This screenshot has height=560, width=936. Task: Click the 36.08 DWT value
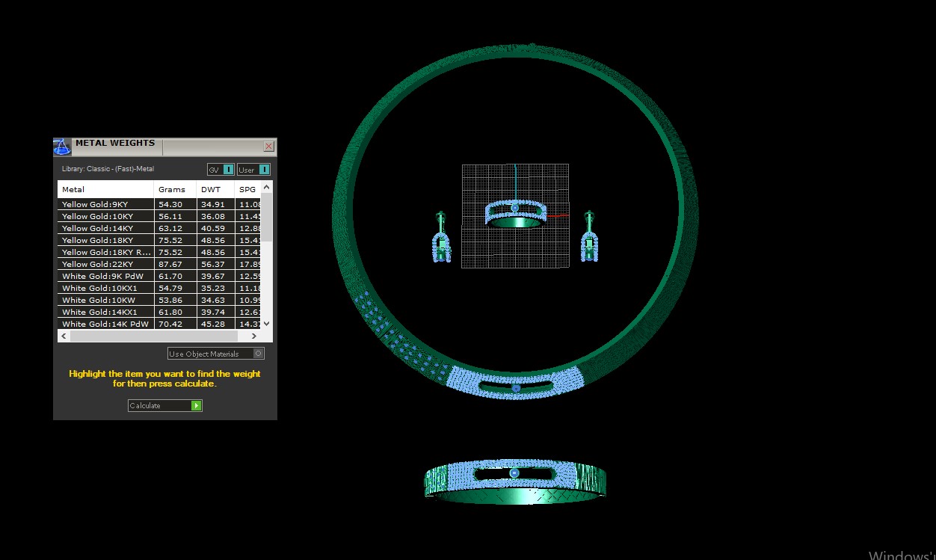click(x=213, y=216)
